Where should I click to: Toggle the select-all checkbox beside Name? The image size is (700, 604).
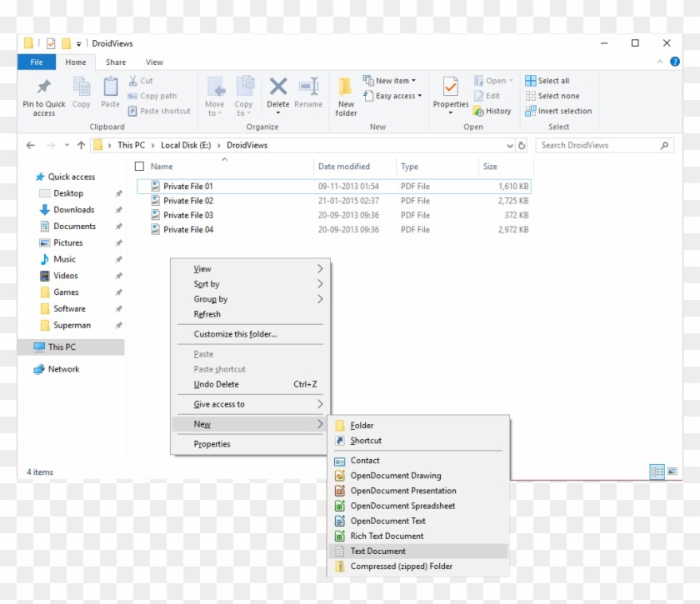139,167
